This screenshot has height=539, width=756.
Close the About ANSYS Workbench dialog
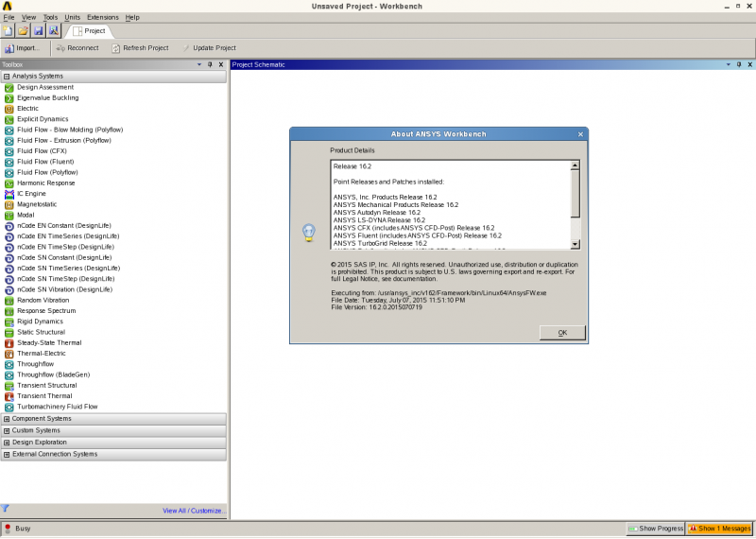pyautogui.click(x=580, y=134)
